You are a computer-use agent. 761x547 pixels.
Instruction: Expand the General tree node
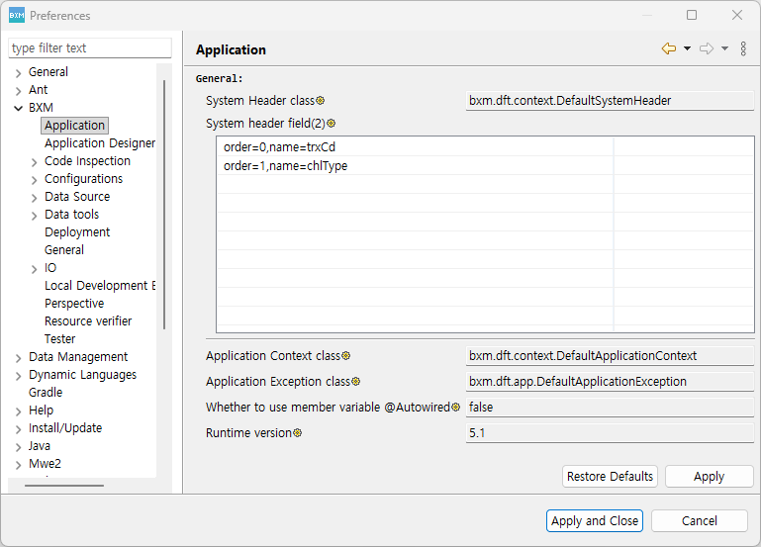click(18, 73)
